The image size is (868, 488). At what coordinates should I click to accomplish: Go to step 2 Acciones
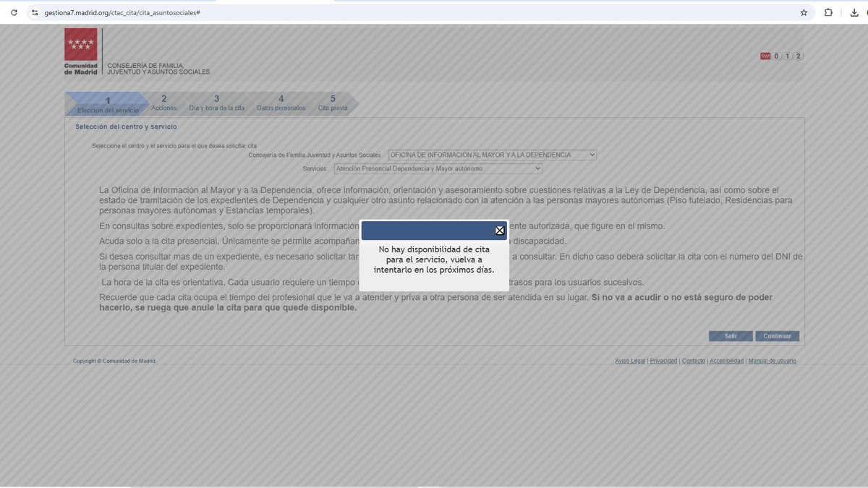pyautogui.click(x=164, y=103)
